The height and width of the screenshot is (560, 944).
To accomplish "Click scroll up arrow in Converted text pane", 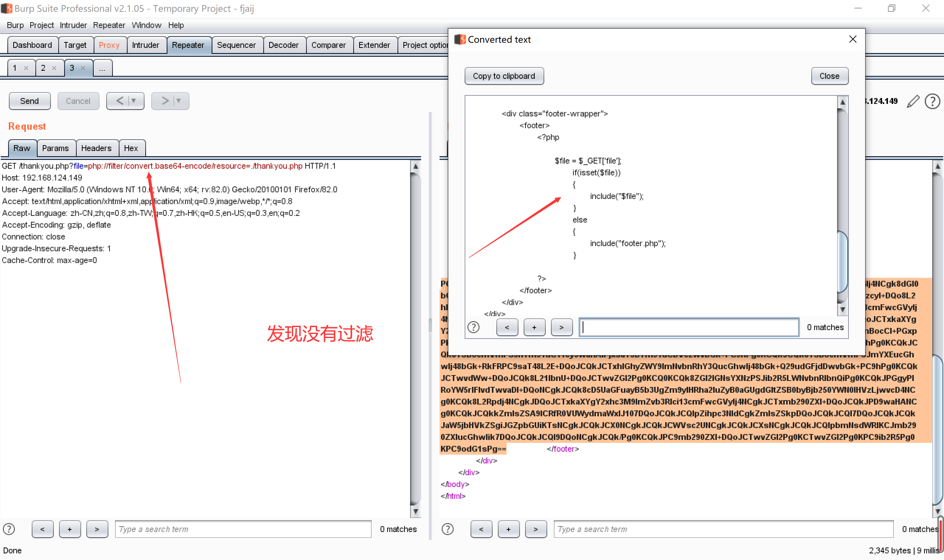I will click(843, 102).
